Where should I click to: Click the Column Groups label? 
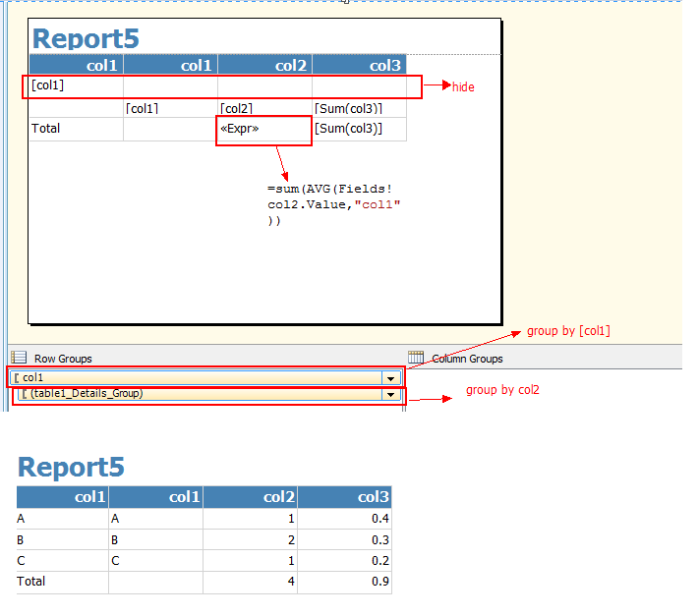467,359
